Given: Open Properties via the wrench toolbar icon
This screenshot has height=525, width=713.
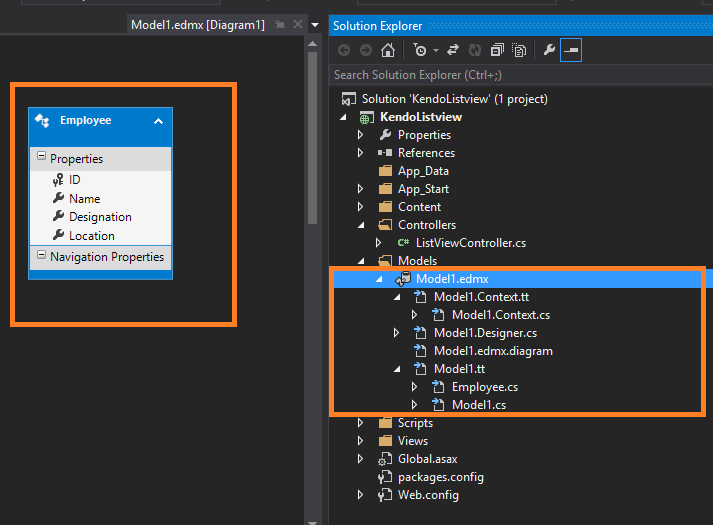Looking at the screenshot, I should [548, 50].
